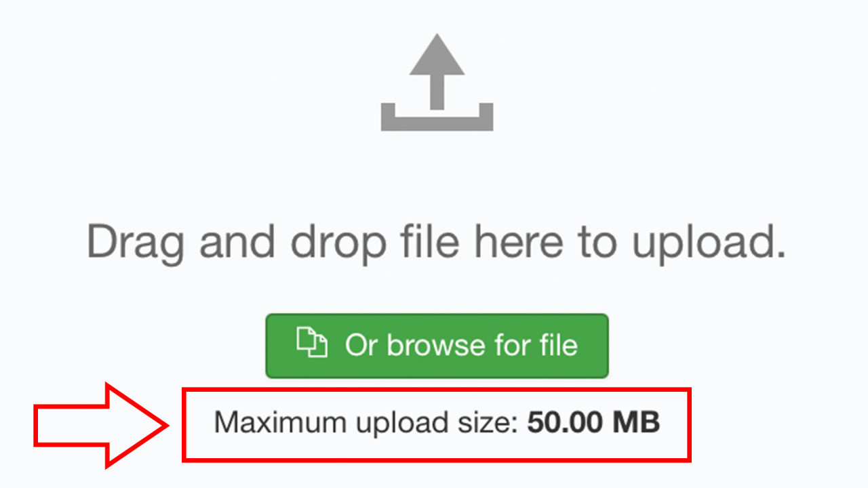Click the word "upload." ending the heading
Image resolution: width=868 pixels, height=488 pixels.
point(709,243)
